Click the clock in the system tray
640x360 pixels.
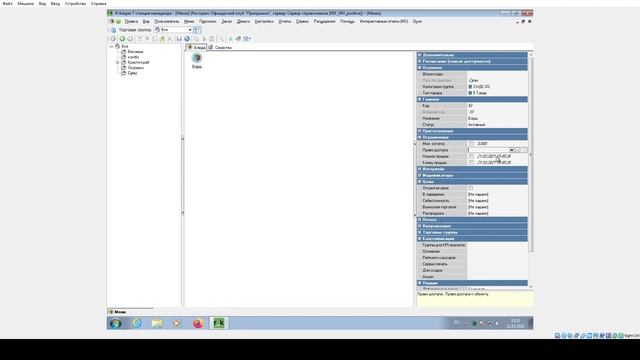point(515,323)
